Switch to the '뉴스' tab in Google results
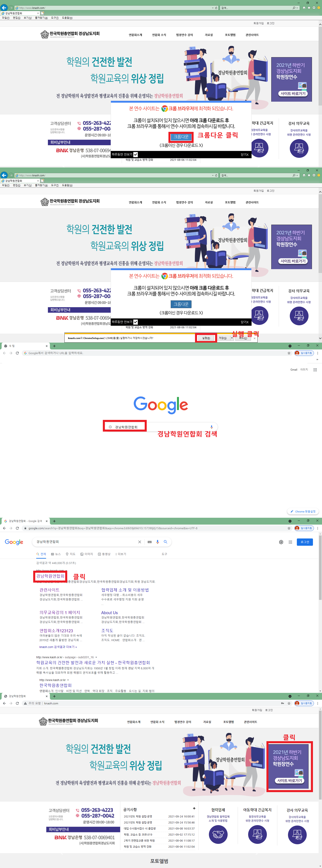The width and height of the screenshot is (322, 868). pos(56,554)
